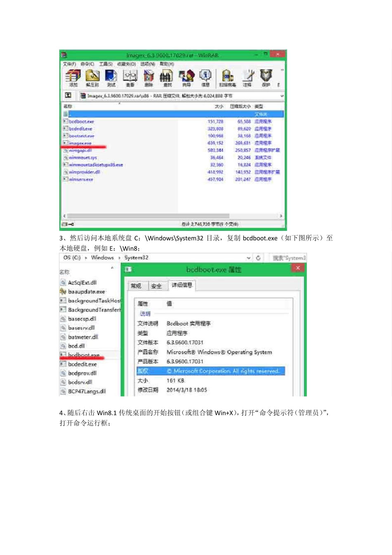Click the WinRAR horizontal scrollbar
Image resolution: width=392 pixels, height=555 pixels.
pos(148,216)
